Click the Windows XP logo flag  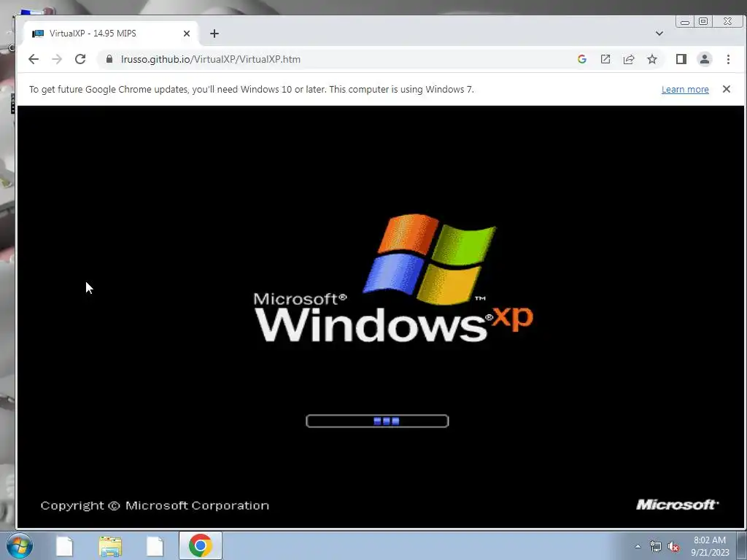click(x=430, y=259)
